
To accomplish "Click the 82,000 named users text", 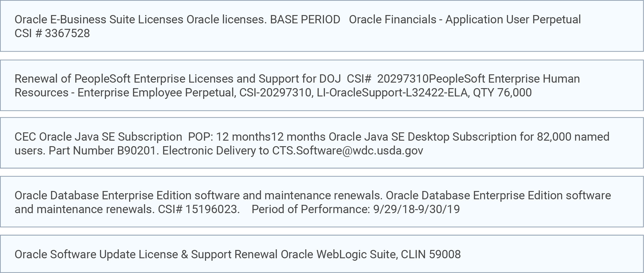I will (573, 137).
